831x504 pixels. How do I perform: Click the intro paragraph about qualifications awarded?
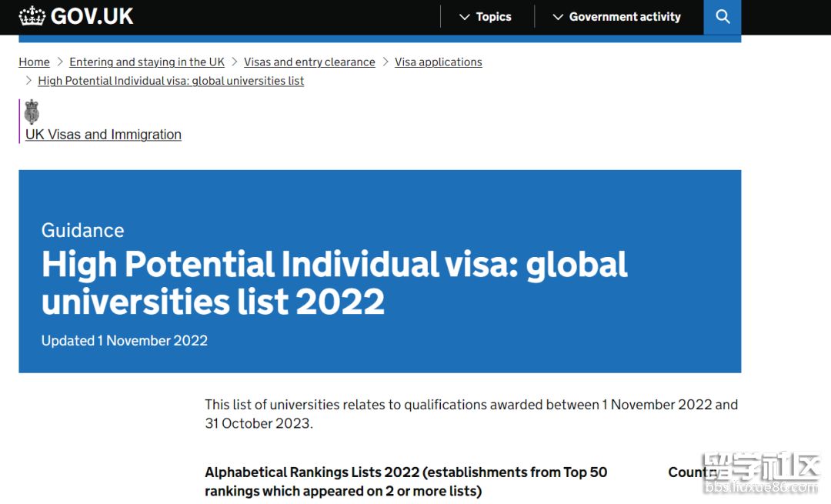point(471,414)
